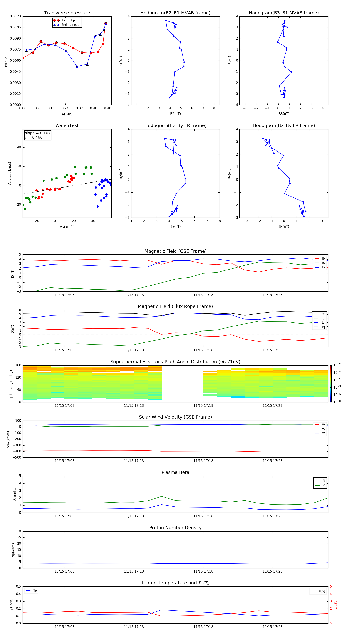This screenshot has width=351, height=644.
Task: Click the 'A(T·m)' x-axis label
Action: point(67,114)
